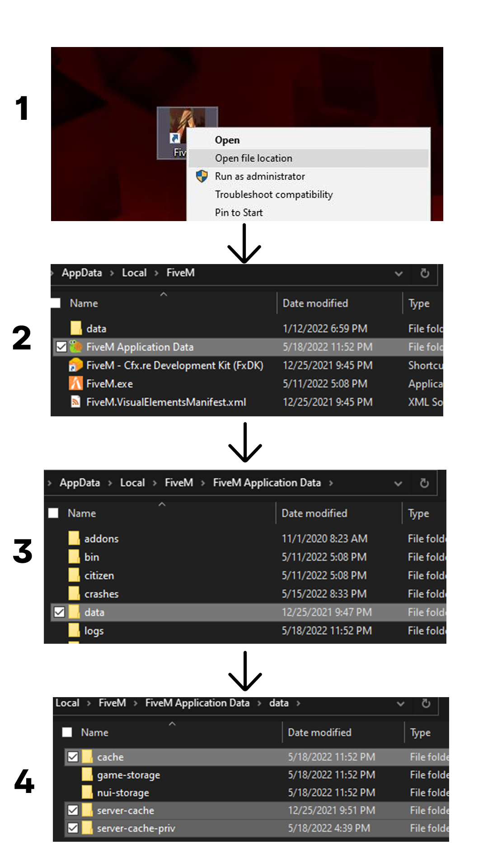Click date '1/12/2022 6:59 PM' cell

[325, 329]
